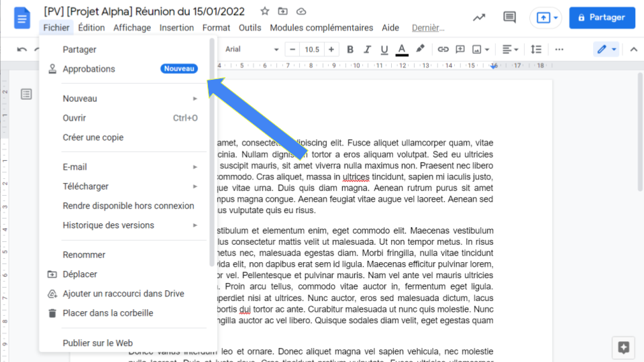Image resolution: width=644 pixels, height=362 pixels.
Task: Open the Insertion menu
Action: (x=176, y=27)
